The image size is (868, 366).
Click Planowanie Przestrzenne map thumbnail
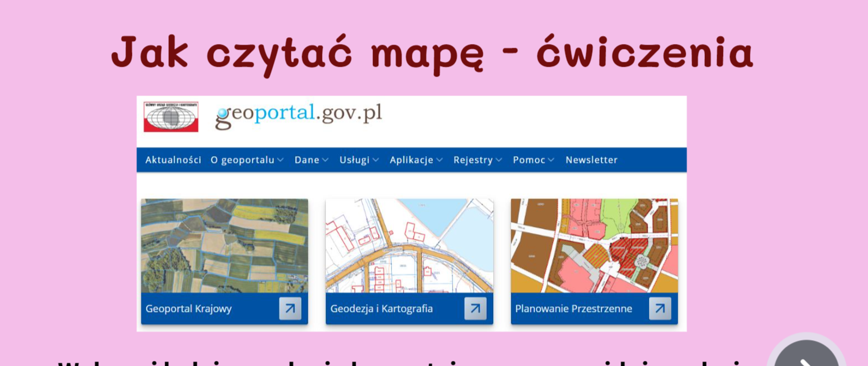(x=594, y=246)
